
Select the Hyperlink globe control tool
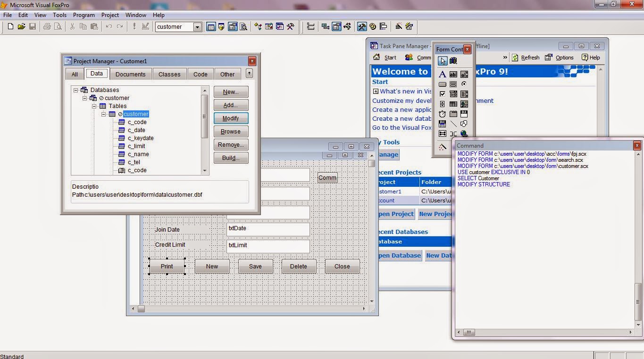464,134
